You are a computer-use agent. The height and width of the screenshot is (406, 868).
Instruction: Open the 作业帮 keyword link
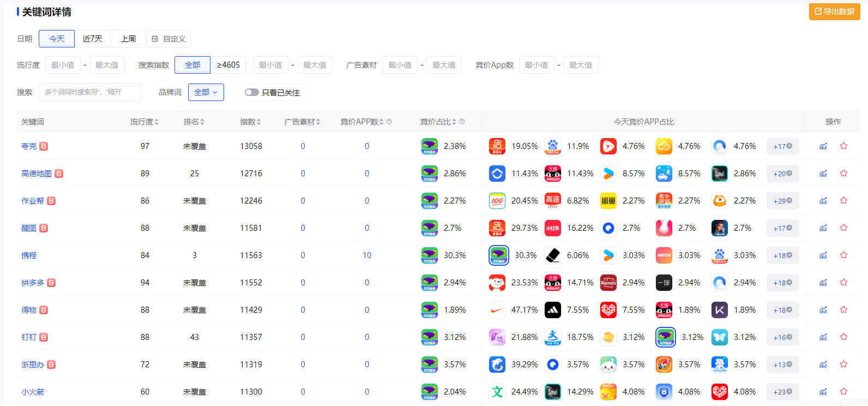point(32,201)
